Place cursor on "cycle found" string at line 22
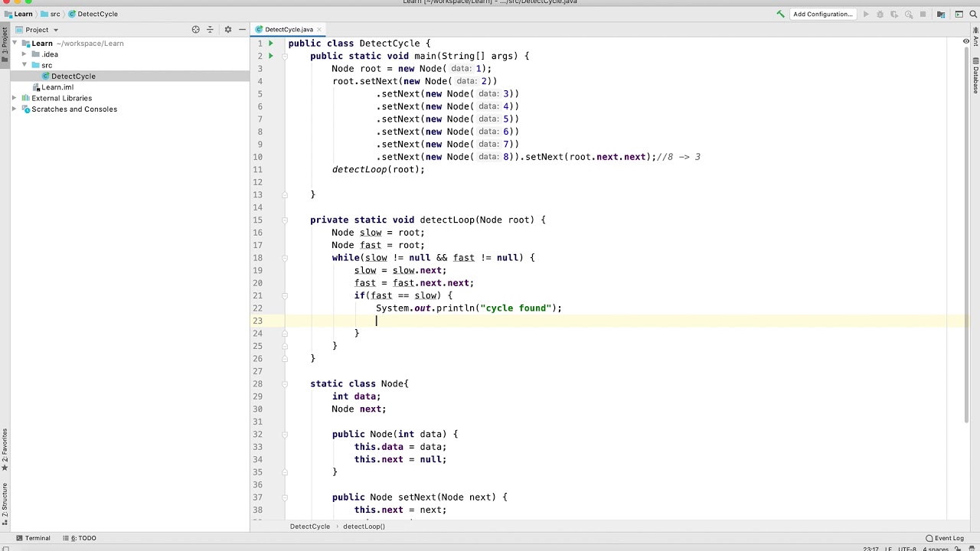This screenshot has height=551, width=980. pyautogui.click(x=517, y=308)
